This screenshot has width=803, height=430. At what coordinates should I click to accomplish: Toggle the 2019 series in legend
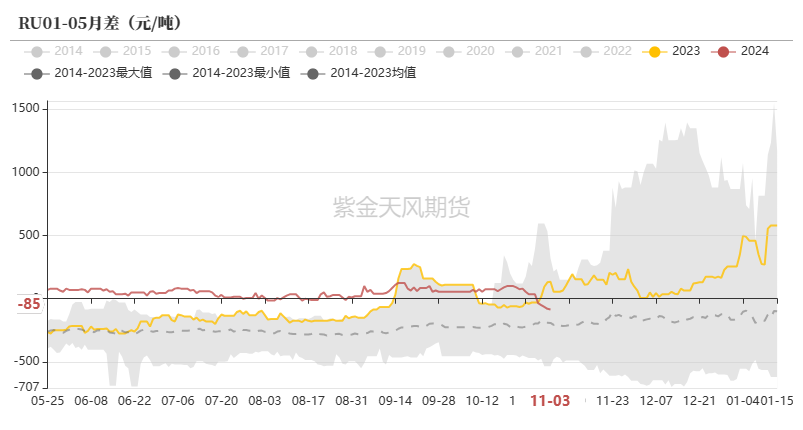click(x=396, y=51)
